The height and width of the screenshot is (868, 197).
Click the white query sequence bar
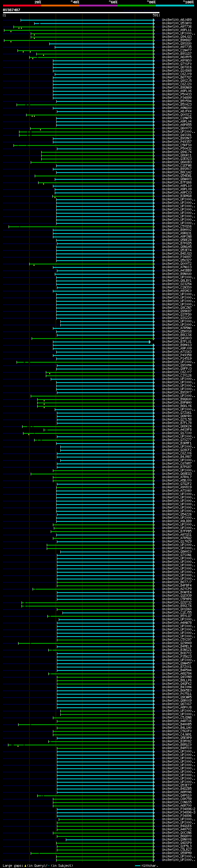click(81, 12)
